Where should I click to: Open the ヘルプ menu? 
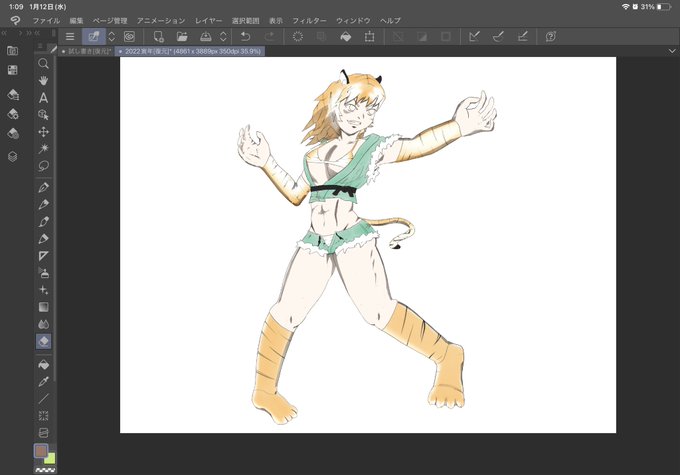coord(390,20)
